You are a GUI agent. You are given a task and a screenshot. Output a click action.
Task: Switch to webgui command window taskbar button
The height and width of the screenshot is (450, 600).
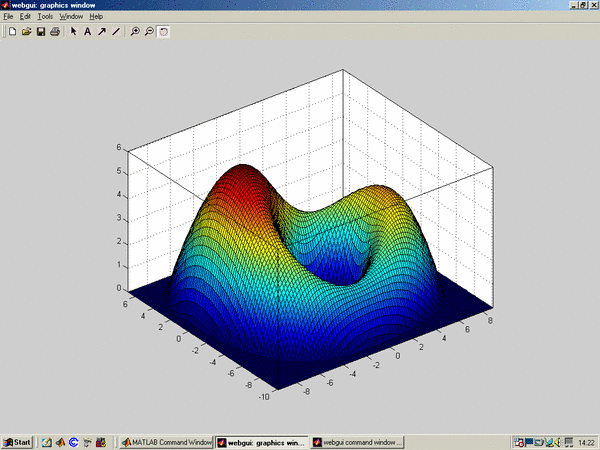point(357,442)
